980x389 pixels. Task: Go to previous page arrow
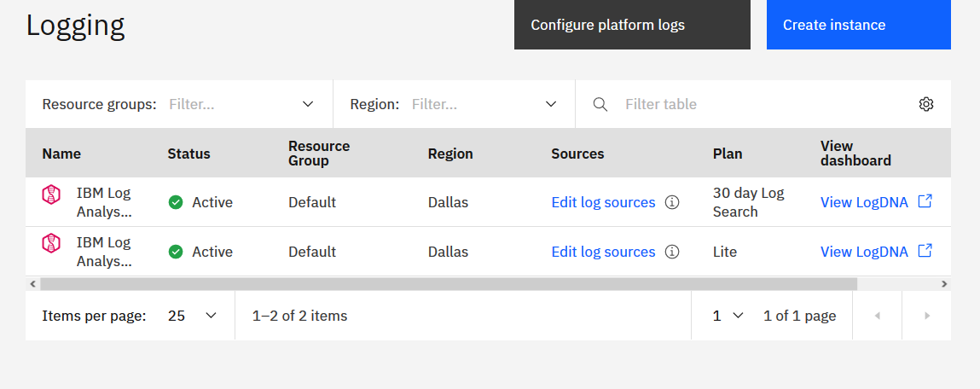(x=877, y=316)
